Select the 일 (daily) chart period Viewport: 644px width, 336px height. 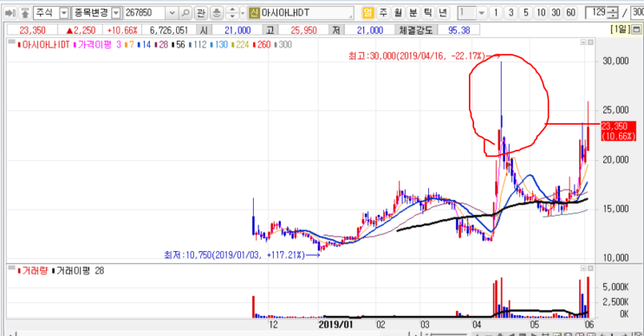coord(368,13)
